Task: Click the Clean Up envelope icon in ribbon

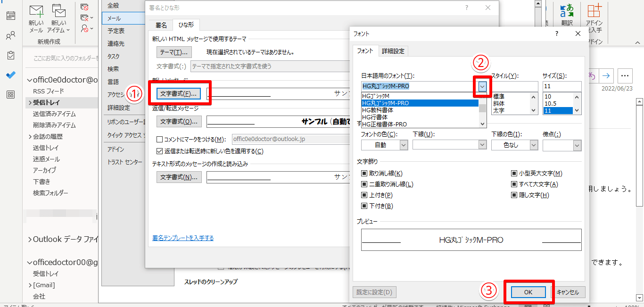Action: point(84,18)
